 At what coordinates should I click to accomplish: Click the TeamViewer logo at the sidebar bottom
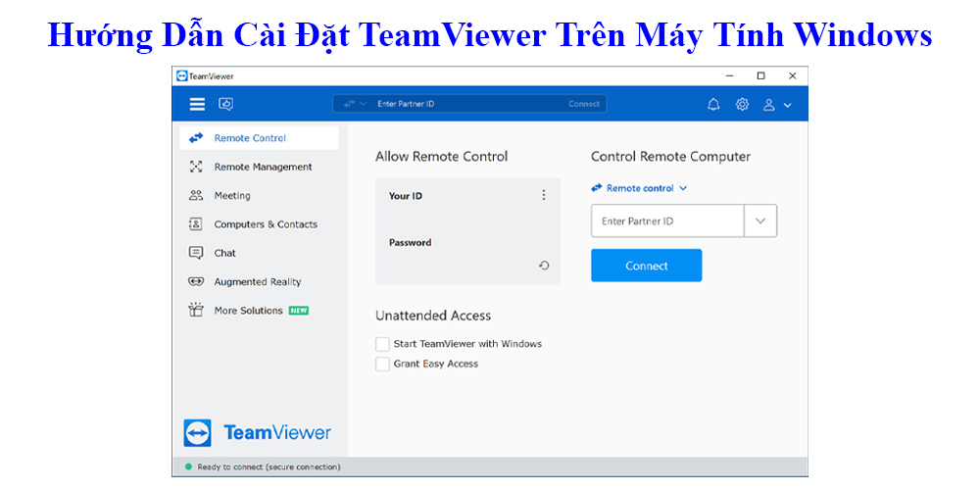(x=258, y=432)
